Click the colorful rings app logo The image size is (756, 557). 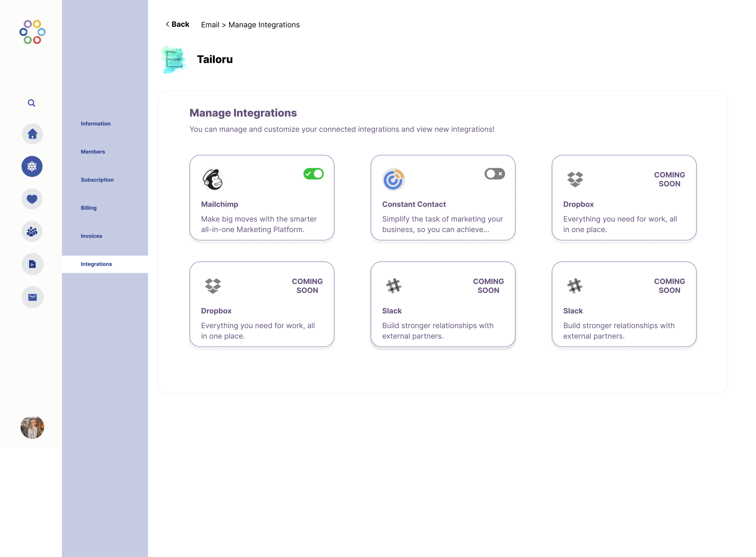[32, 32]
